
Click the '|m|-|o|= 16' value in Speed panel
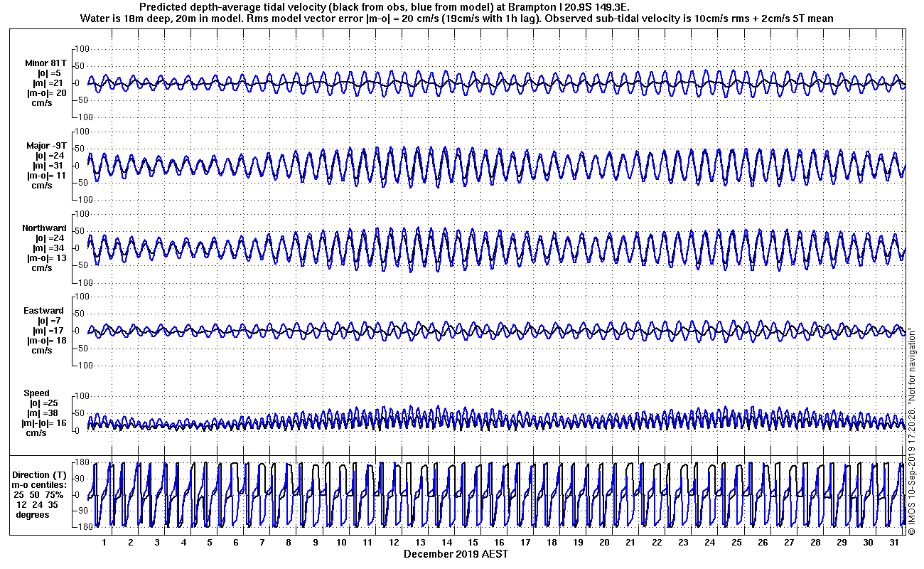click(x=45, y=423)
